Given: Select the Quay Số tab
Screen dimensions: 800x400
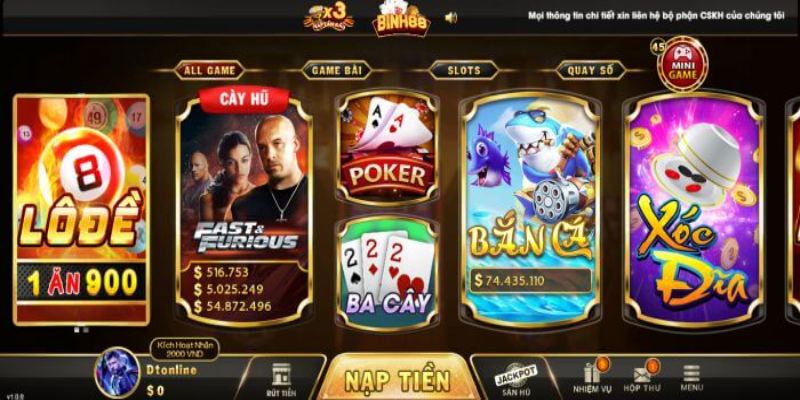Looking at the screenshot, I should (x=590, y=70).
